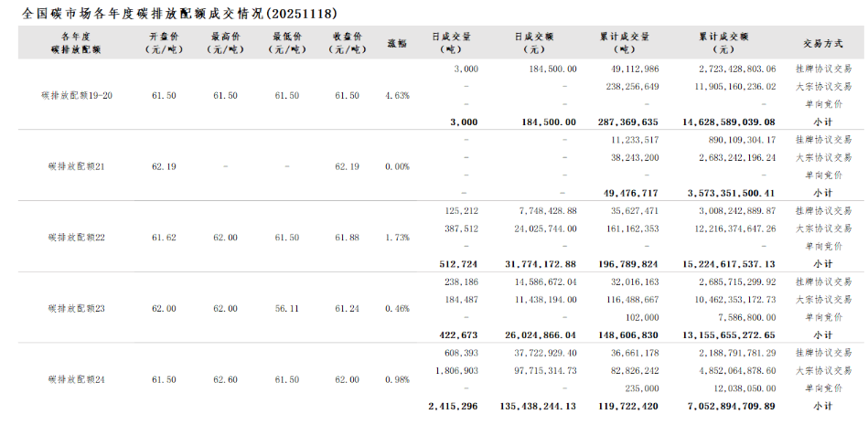Click the 碳排放配额22 row label
The image size is (868, 425).
coord(78,238)
